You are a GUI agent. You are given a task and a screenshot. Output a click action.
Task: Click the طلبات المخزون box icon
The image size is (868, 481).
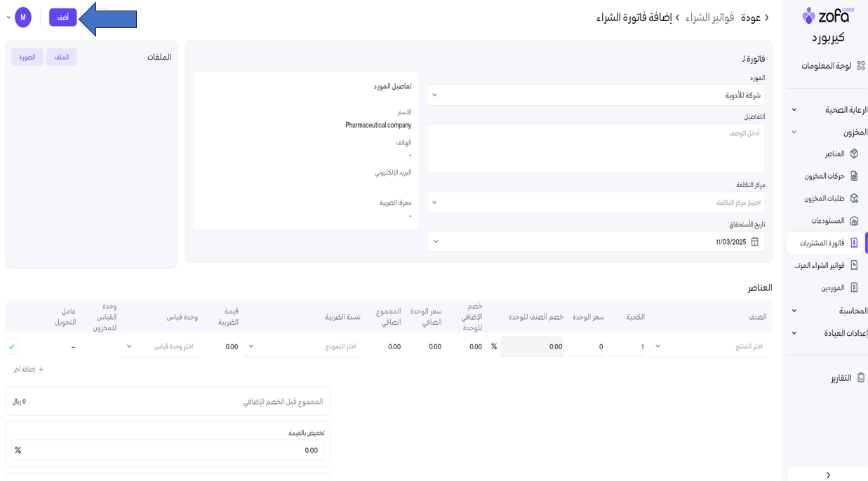coord(854,198)
